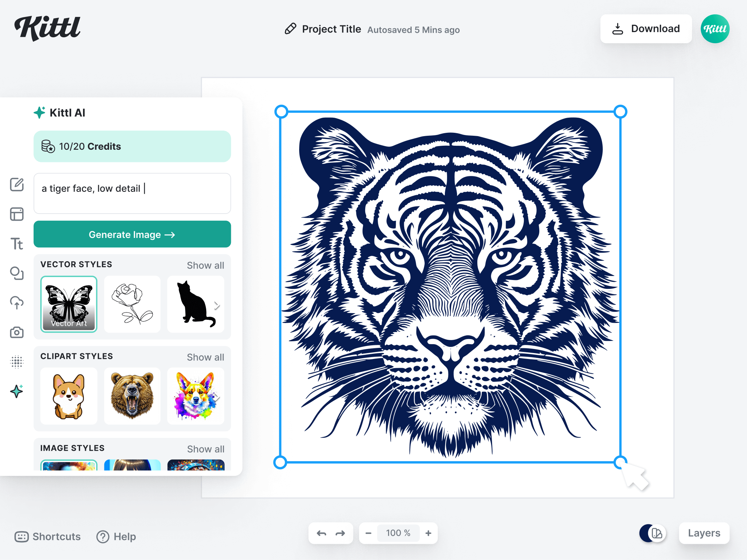747x560 pixels.
Task: Click the Kittl AI sparkle header icon
Action: pos(39,113)
